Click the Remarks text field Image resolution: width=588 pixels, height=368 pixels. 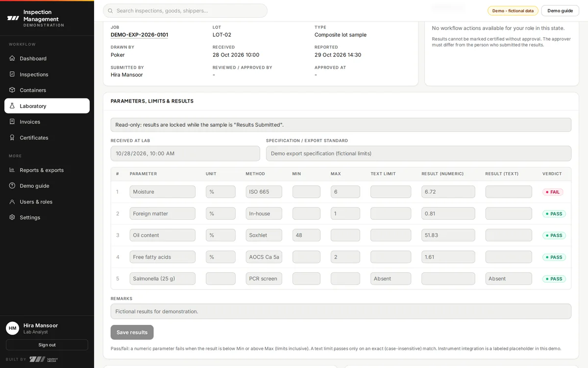click(x=341, y=311)
